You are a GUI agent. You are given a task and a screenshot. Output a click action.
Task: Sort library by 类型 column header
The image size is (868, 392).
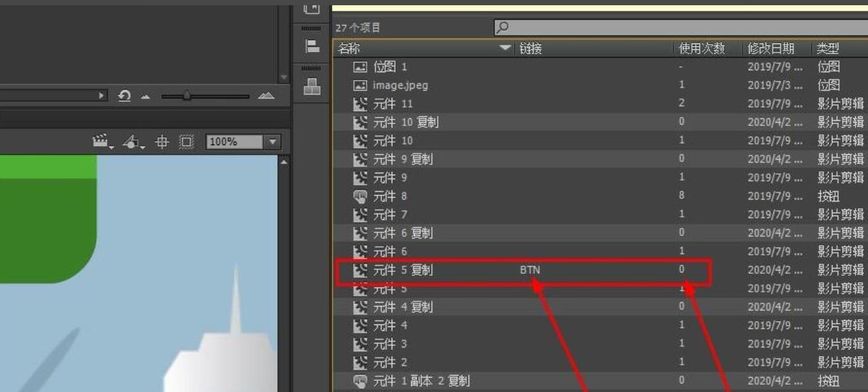[829, 49]
